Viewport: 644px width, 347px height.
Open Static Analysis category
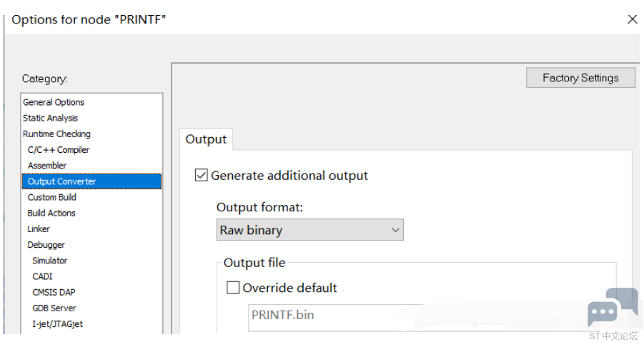pyautogui.click(x=50, y=118)
